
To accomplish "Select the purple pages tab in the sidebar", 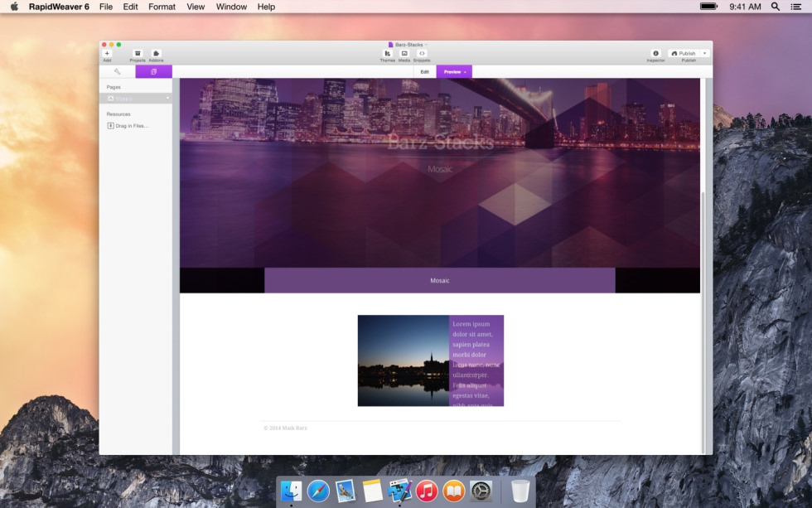I will pyautogui.click(x=154, y=71).
